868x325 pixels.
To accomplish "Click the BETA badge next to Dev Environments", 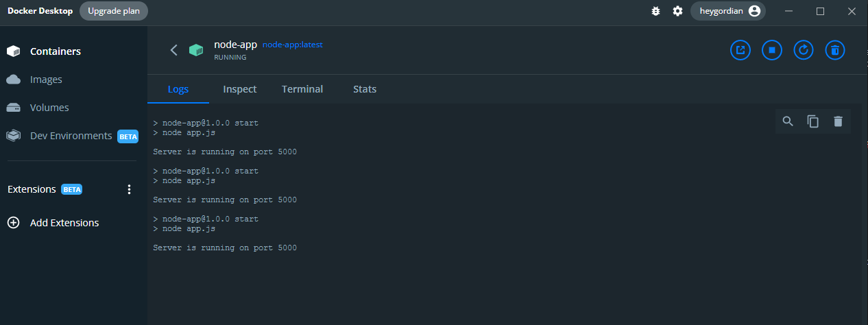I will point(128,136).
